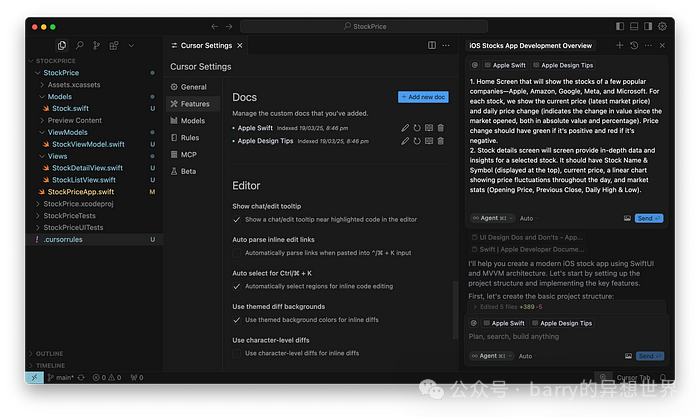Synchronize changes icon next to main*
Image resolution: width=700 pixels, height=417 pixels.
pyautogui.click(x=81, y=378)
